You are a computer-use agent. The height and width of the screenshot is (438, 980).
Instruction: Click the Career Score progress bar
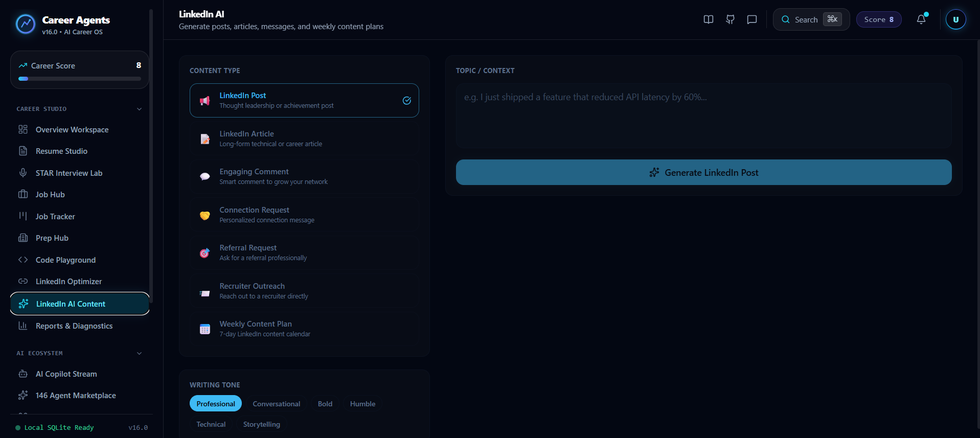tap(80, 79)
